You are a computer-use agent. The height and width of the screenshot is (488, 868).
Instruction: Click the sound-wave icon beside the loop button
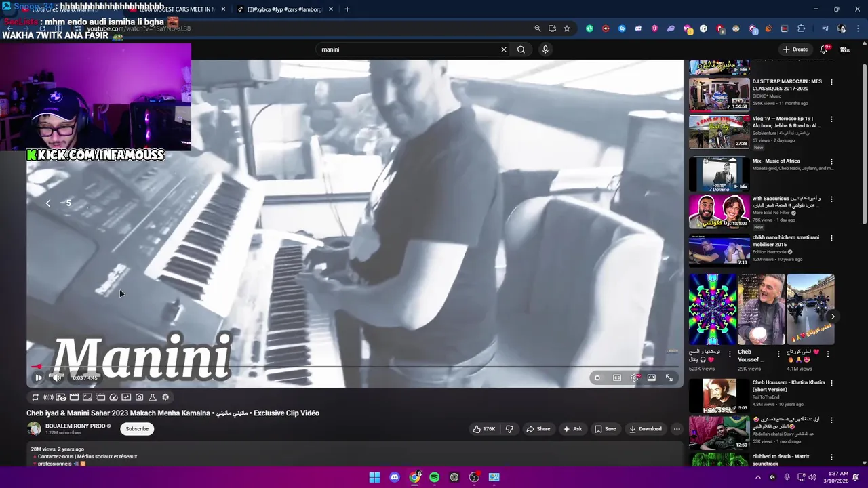click(x=48, y=397)
